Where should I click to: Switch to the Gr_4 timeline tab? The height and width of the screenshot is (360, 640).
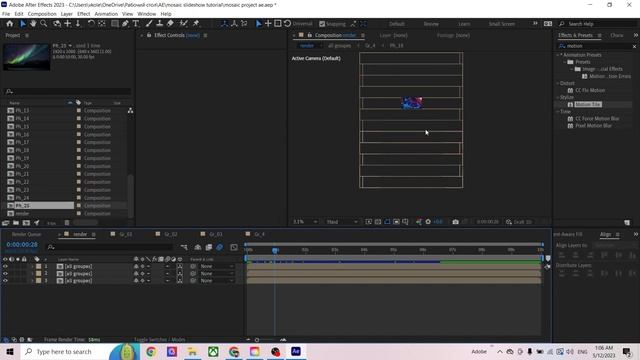click(259, 234)
